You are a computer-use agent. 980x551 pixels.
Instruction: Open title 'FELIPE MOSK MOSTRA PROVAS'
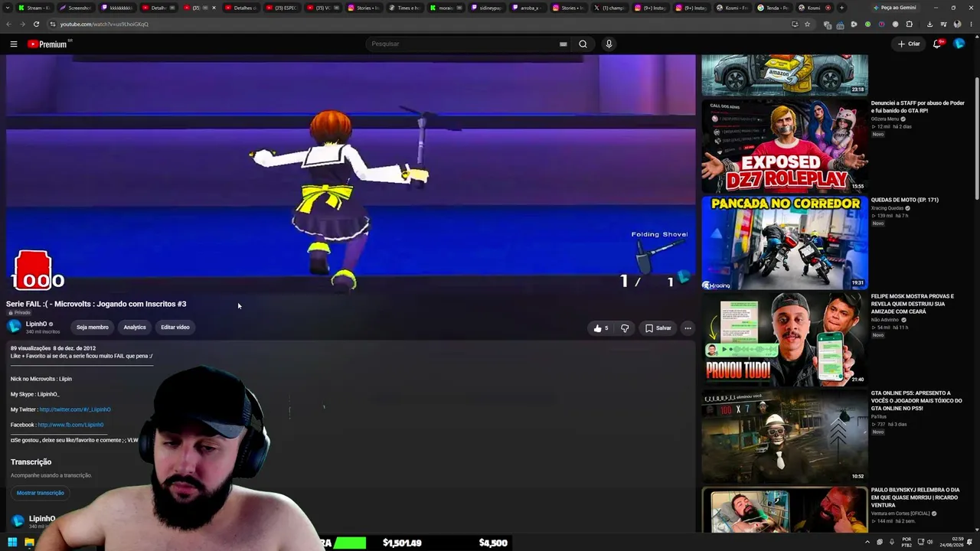click(913, 304)
